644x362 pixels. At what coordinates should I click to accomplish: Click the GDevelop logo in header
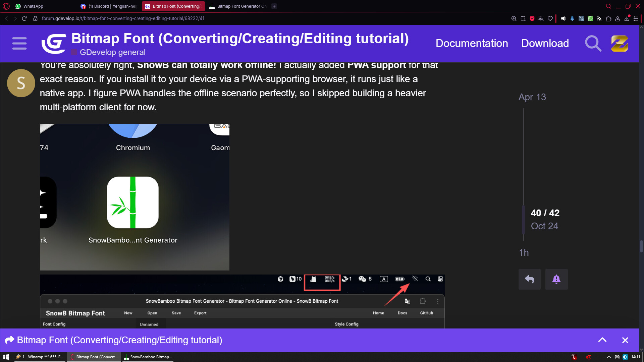(54, 44)
